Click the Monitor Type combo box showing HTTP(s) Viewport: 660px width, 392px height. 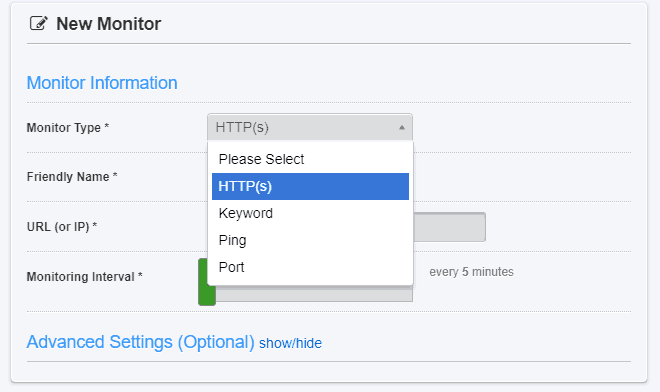pyautogui.click(x=310, y=127)
